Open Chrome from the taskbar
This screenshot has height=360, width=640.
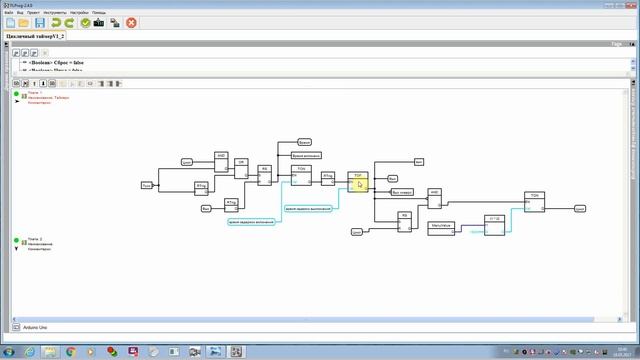71,351
